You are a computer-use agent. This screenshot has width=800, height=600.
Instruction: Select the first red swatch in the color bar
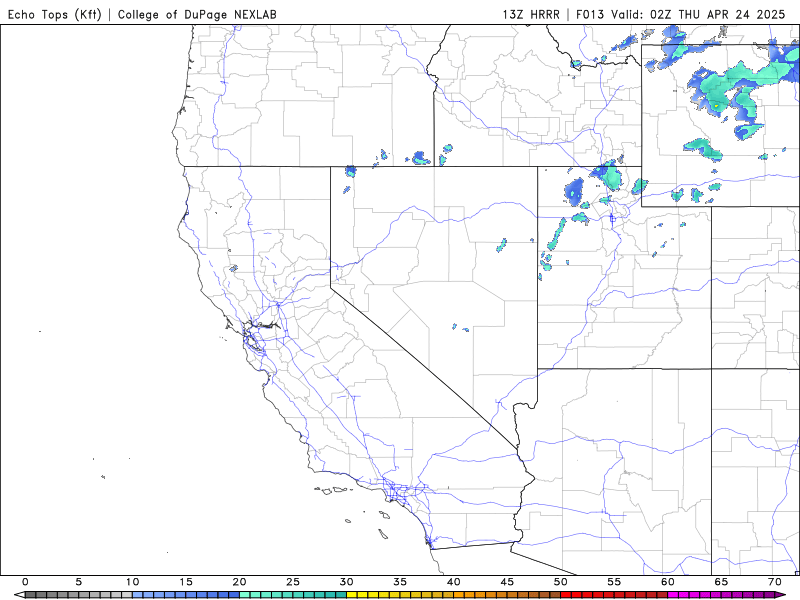[566, 595]
